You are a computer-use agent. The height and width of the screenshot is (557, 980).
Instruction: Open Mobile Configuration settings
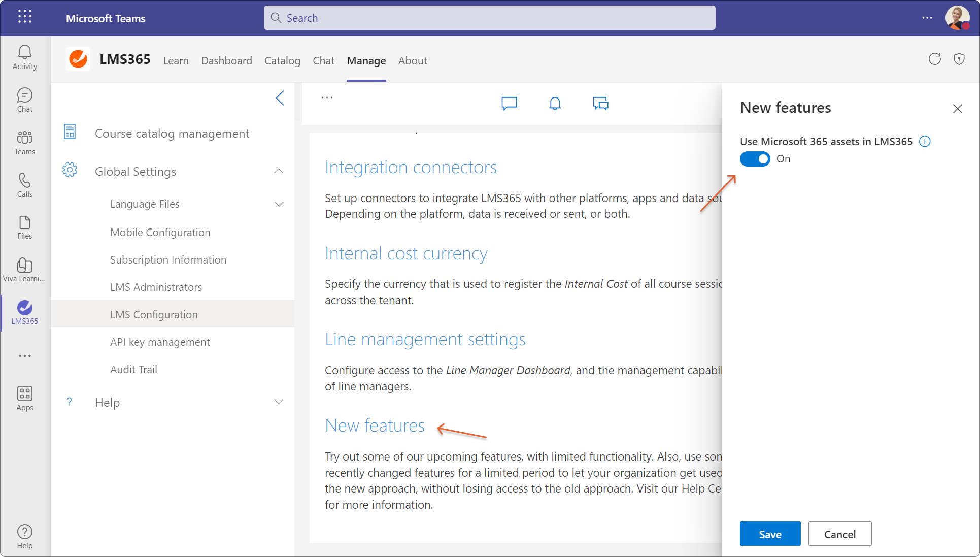(x=160, y=232)
